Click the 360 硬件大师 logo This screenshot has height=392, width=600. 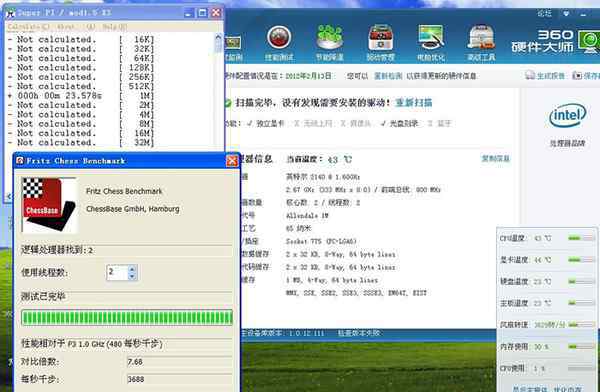(x=555, y=42)
